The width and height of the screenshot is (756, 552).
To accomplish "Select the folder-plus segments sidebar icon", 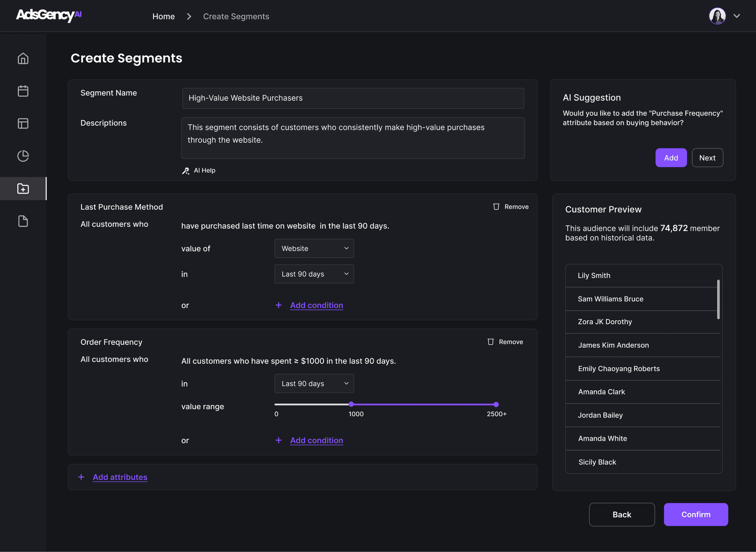I will (x=23, y=188).
